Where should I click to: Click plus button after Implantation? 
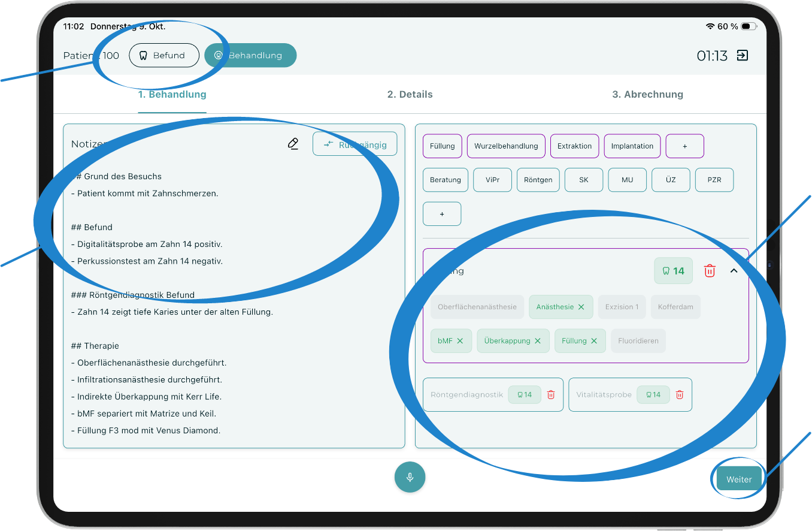pos(684,146)
